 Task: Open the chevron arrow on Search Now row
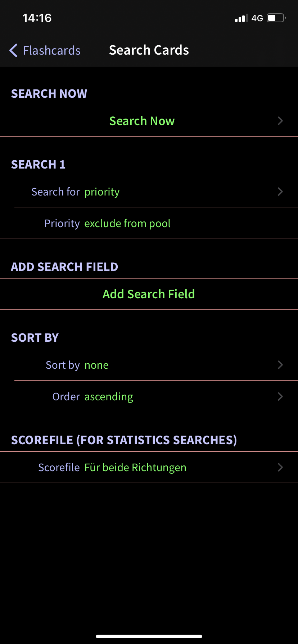[280, 121]
